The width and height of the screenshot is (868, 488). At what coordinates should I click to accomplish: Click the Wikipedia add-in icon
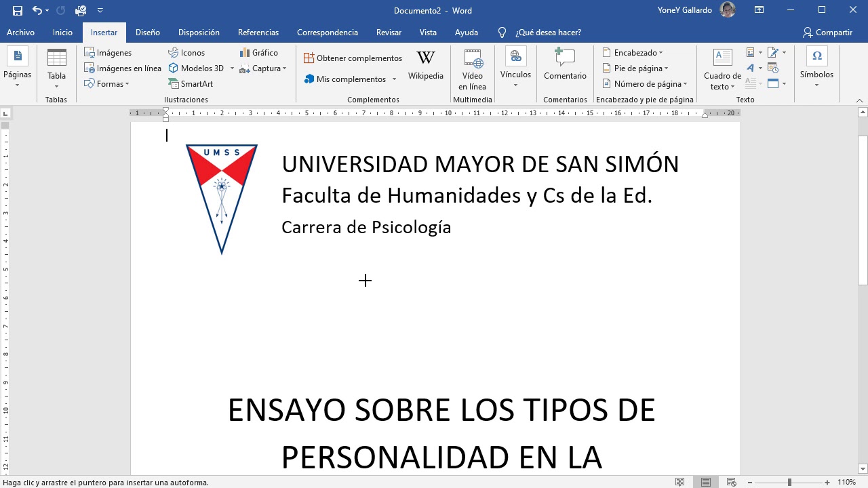[426, 65]
